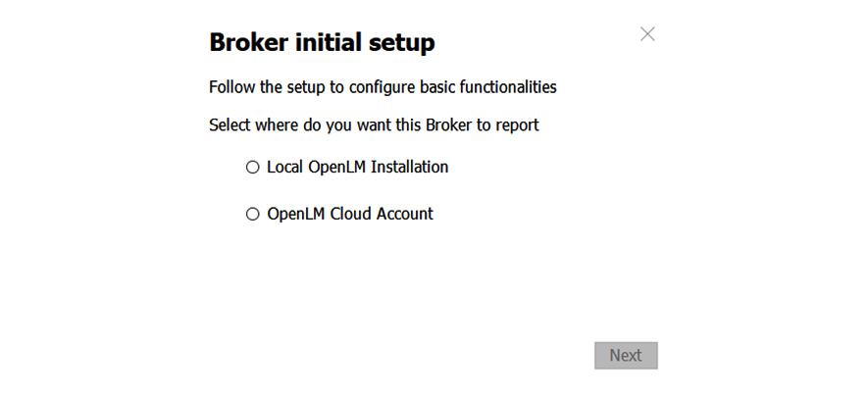Click the word "setup" in the title

[401, 43]
